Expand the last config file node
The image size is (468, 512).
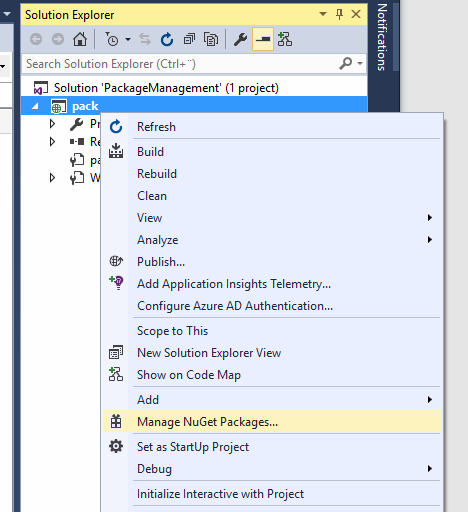pyautogui.click(x=52, y=178)
